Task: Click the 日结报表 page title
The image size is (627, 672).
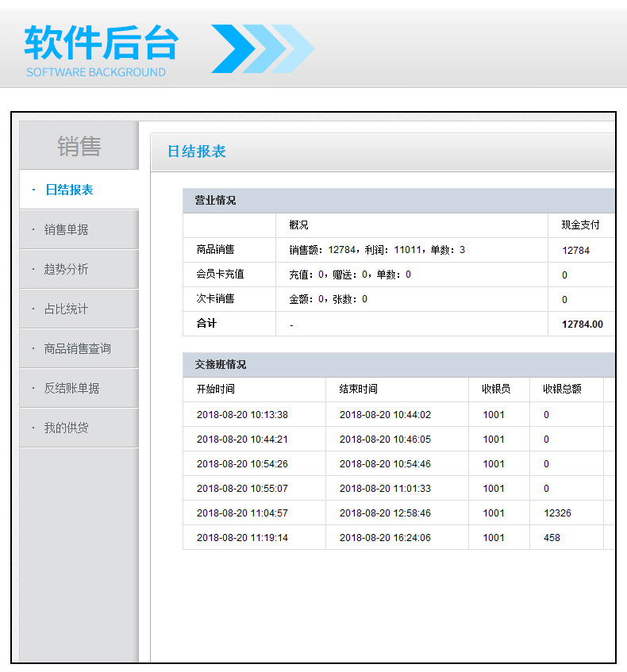Action: (196, 152)
